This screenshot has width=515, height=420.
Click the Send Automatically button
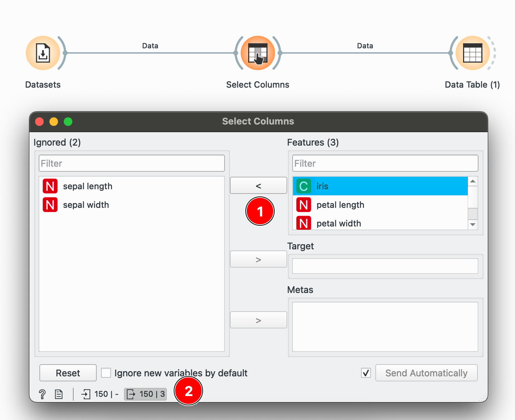(426, 373)
